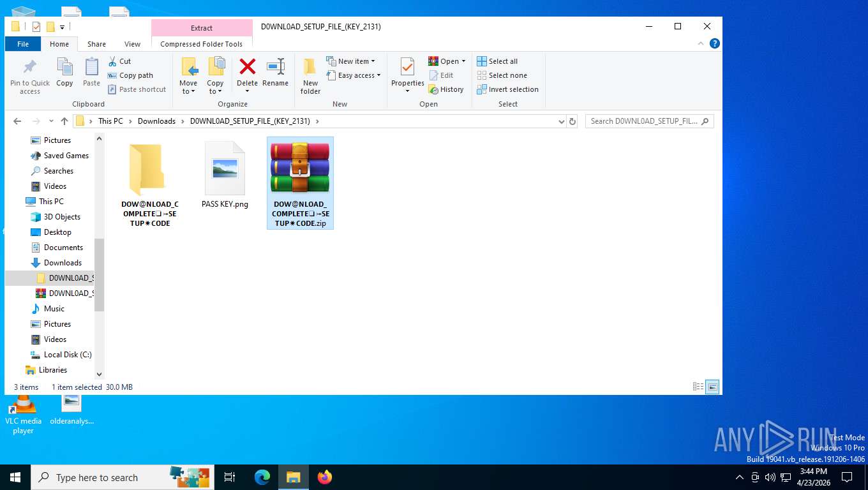Open Windows Start menu
Image resolution: width=868 pixels, height=490 pixels.
click(x=15, y=477)
